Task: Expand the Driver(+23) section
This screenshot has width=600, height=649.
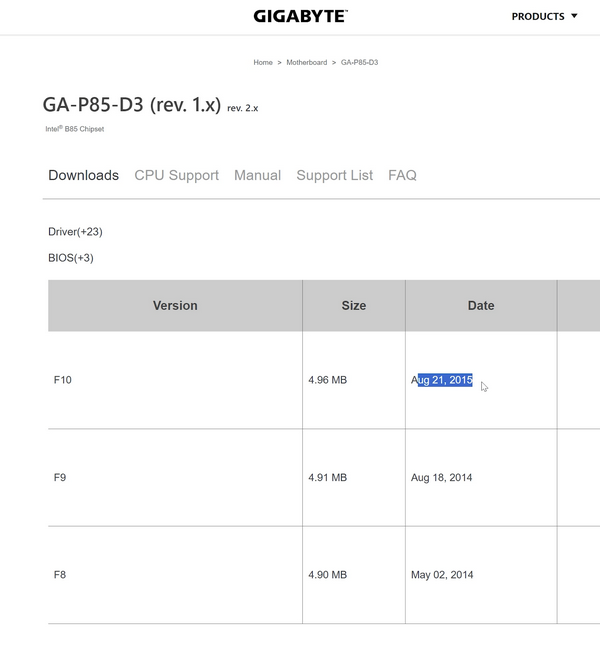Action: (x=75, y=232)
